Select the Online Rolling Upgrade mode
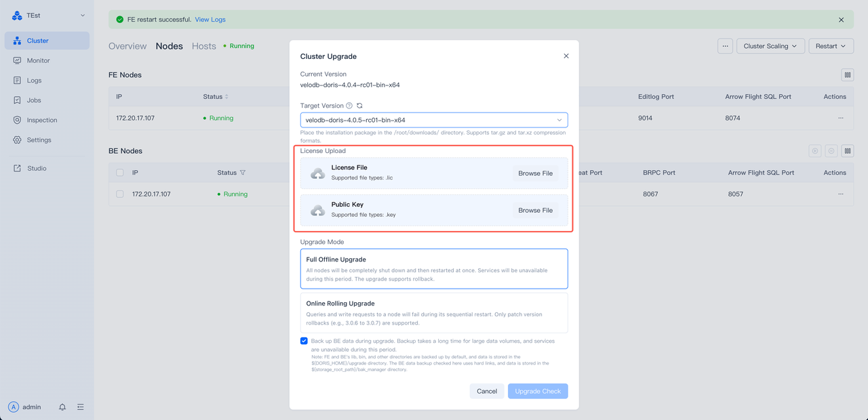868x420 pixels. tap(434, 313)
